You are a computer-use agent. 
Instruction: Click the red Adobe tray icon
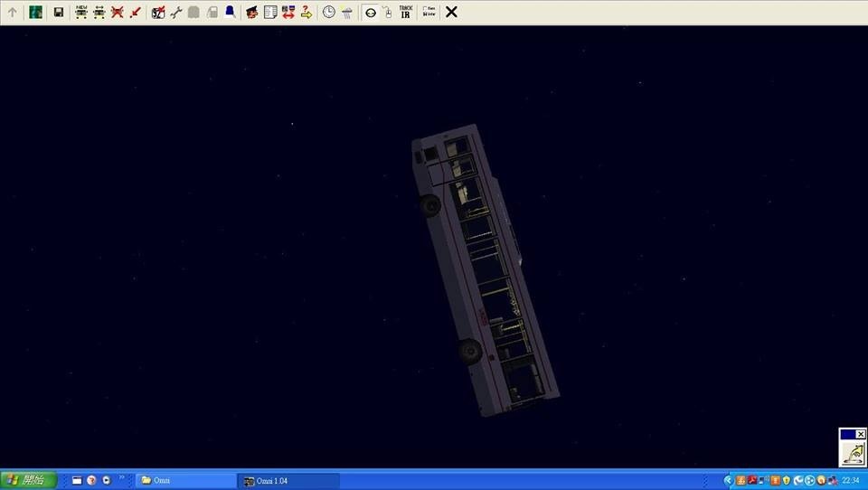click(752, 480)
